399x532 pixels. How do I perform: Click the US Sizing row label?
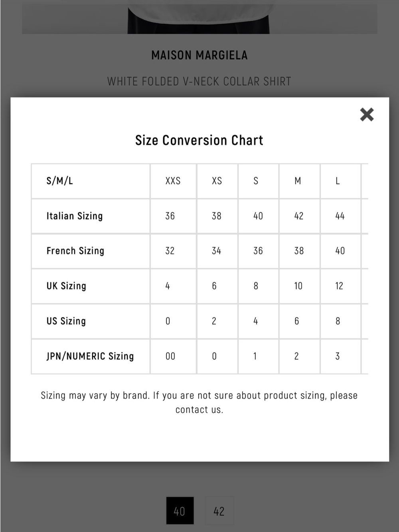tap(66, 321)
